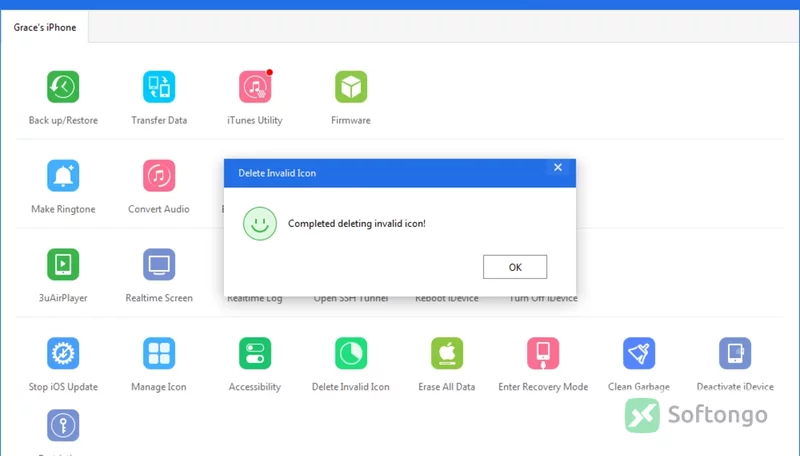Open the Back up/Restore tool

point(63,87)
